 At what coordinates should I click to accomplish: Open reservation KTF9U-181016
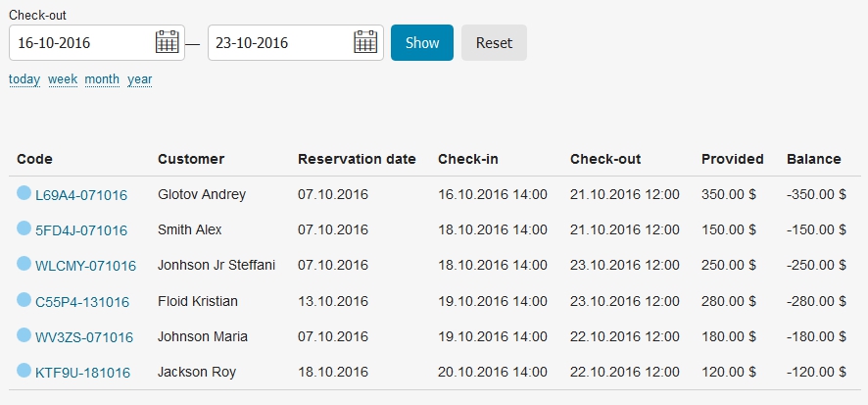[83, 373]
